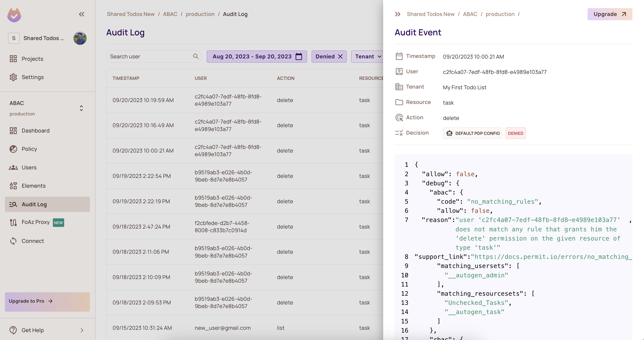
Task: Collapse the sidebar with double-chevron icon
Action: click(x=81, y=14)
